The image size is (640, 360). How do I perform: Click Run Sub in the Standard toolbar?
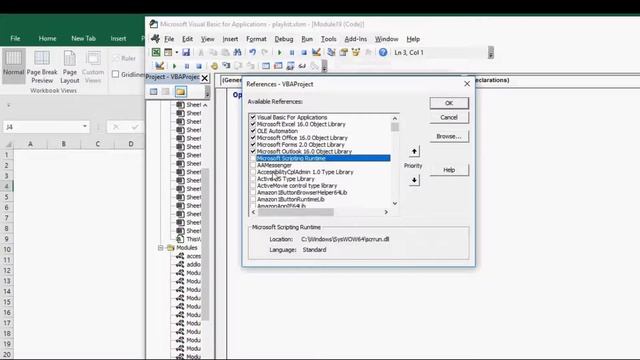click(280, 52)
